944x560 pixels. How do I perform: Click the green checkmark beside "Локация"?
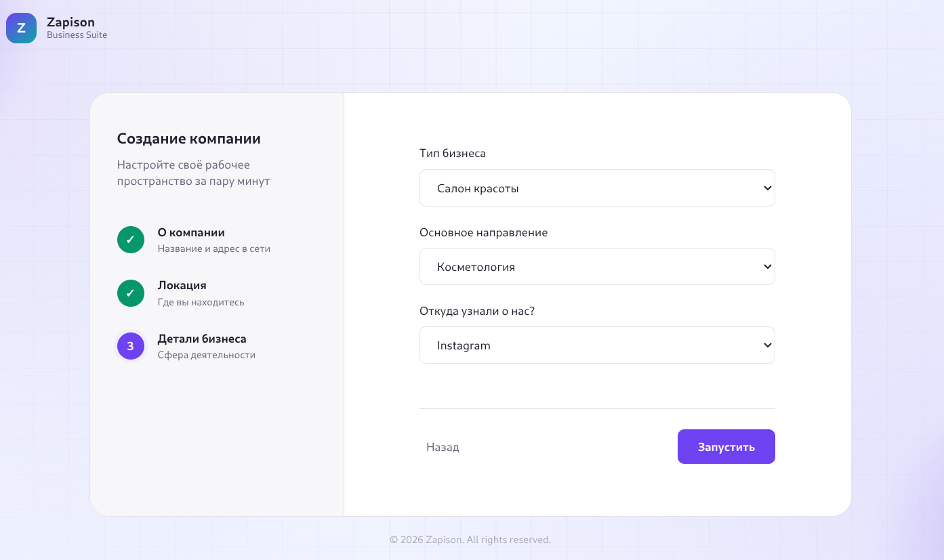tap(131, 293)
